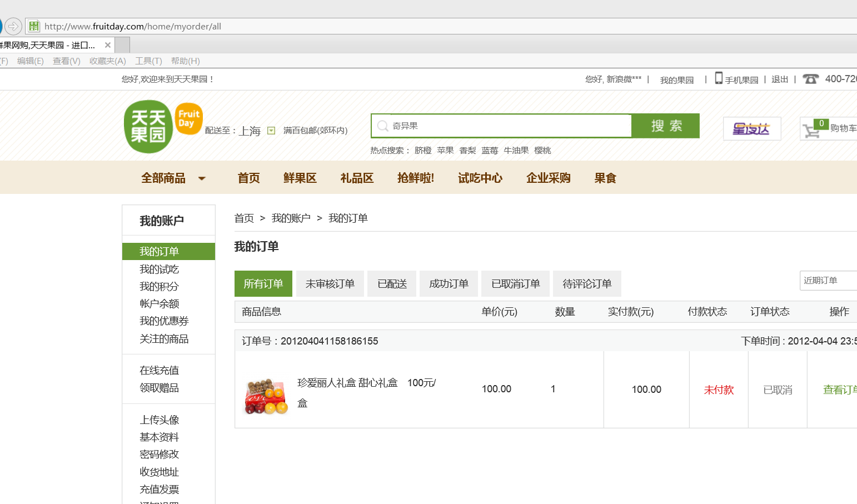Click the fruit gift box product thumbnail
The height and width of the screenshot is (504, 857).
(266, 397)
